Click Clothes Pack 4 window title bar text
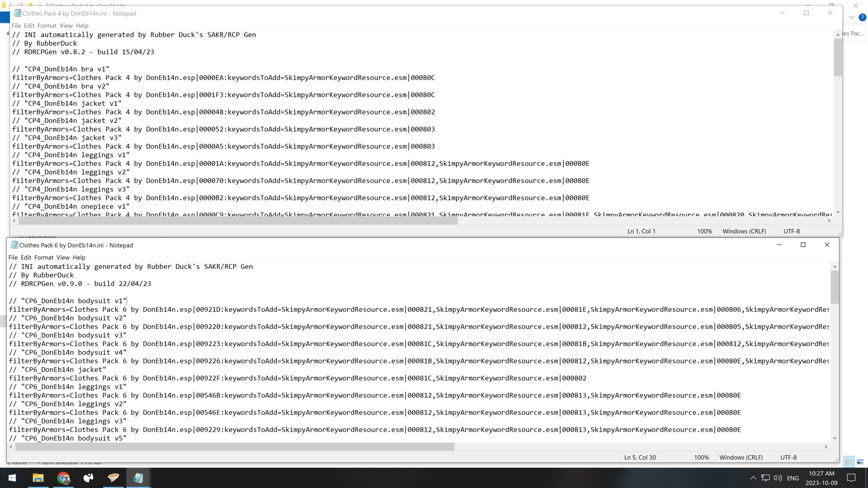 click(x=79, y=14)
